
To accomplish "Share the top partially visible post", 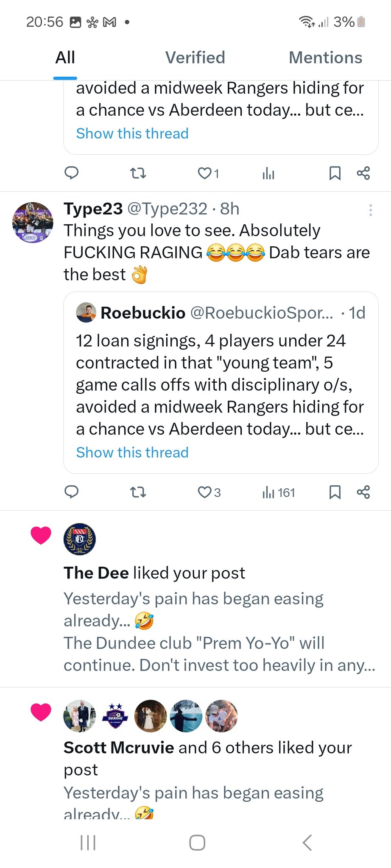I will (x=363, y=173).
